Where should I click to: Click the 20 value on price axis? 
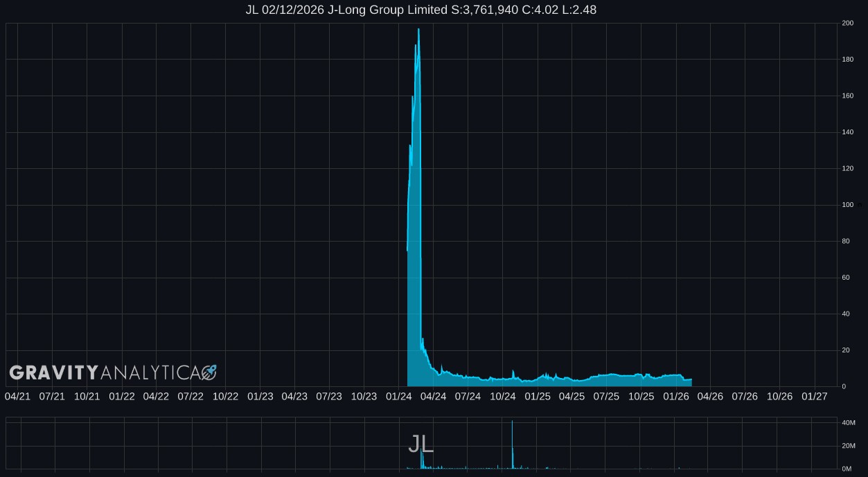click(846, 350)
